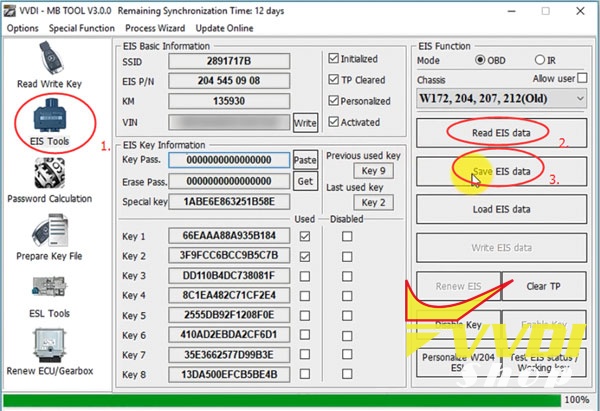Click the Paste button for Key Pass

[x=305, y=160]
